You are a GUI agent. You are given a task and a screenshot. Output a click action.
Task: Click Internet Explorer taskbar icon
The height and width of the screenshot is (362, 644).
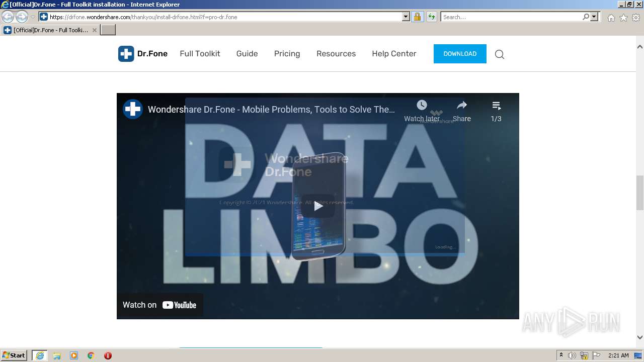[40, 355]
